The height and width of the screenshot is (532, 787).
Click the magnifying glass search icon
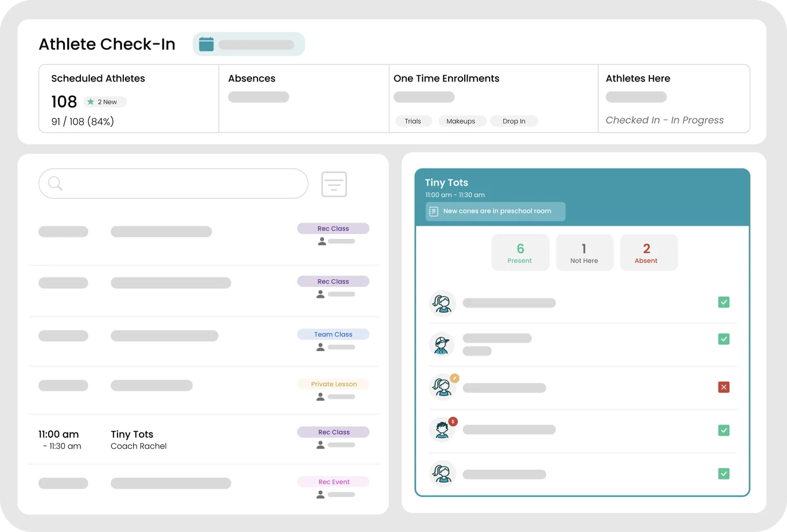(x=55, y=183)
